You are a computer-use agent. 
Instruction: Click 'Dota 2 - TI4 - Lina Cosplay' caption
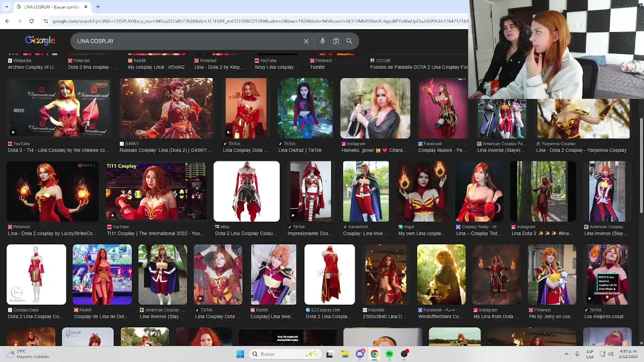[58, 150]
